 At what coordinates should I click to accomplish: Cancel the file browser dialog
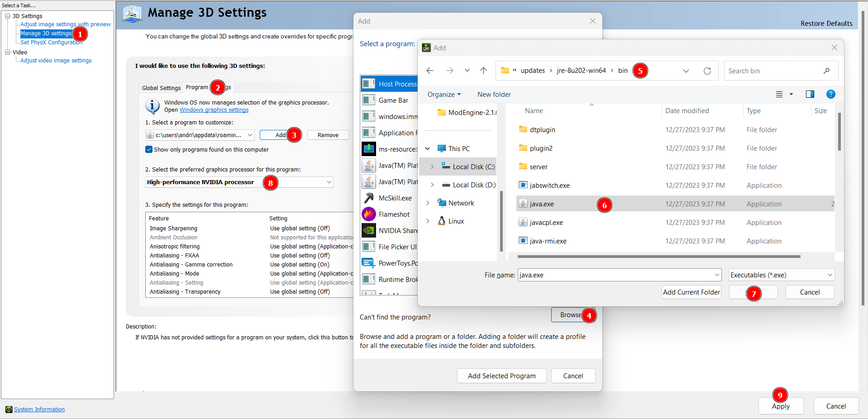click(x=810, y=292)
